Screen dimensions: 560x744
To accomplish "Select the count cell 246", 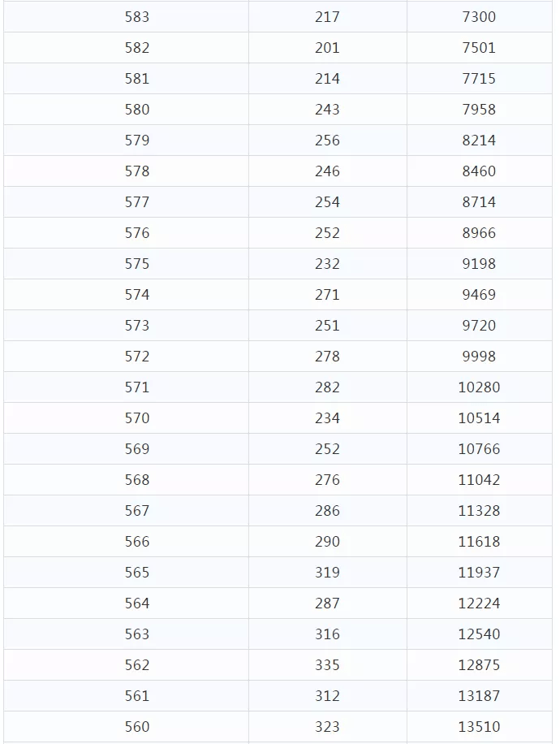I will click(x=327, y=171).
